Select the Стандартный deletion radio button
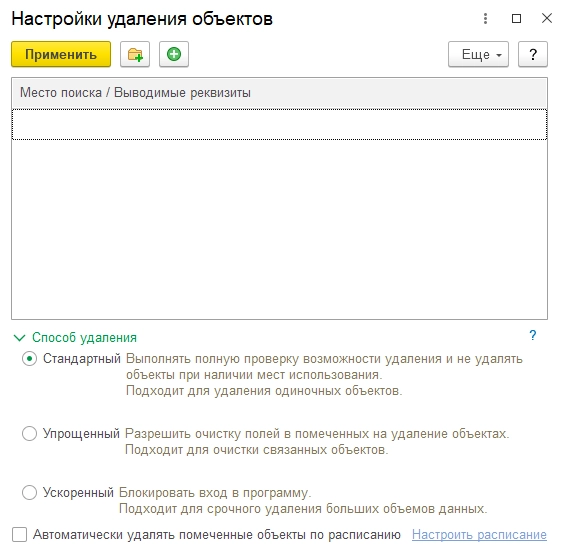This screenshot has width=564, height=553. (29, 359)
